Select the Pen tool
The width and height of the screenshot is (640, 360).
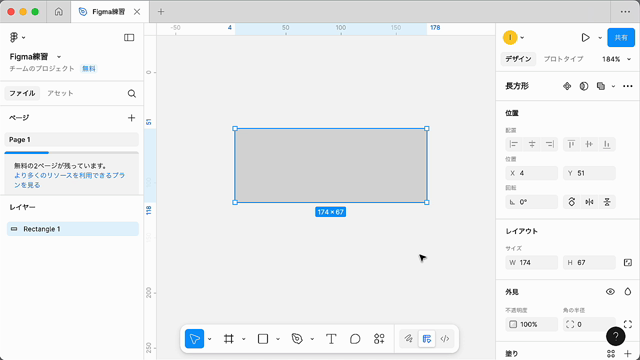click(297, 339)
